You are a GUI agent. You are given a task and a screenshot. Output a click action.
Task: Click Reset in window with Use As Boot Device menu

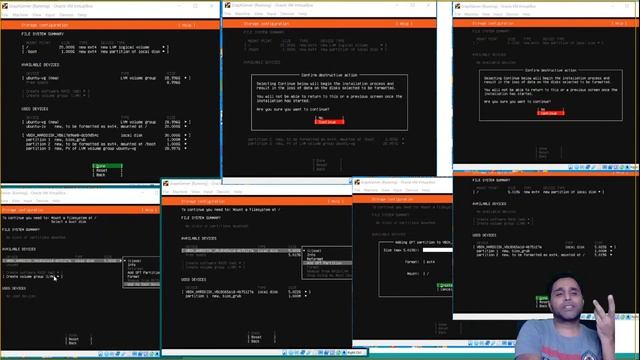coord(79,339)
